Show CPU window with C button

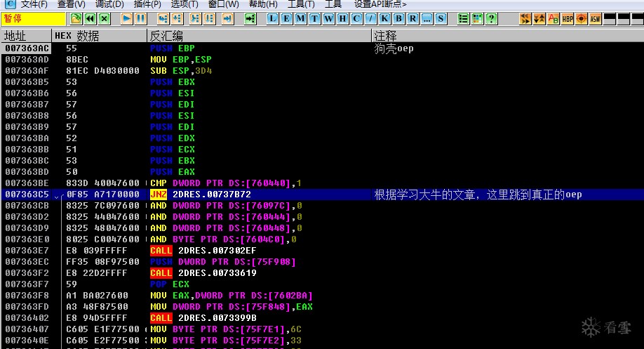[x=356, y=18]
